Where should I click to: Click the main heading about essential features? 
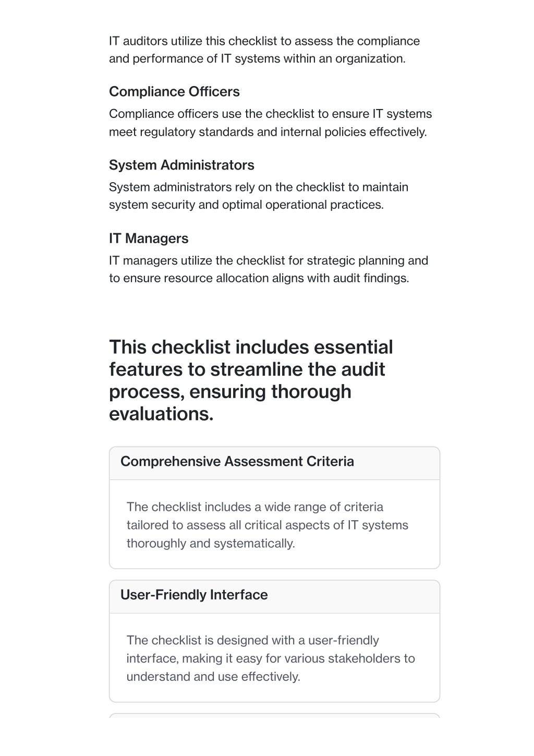[x=251, y=380]
